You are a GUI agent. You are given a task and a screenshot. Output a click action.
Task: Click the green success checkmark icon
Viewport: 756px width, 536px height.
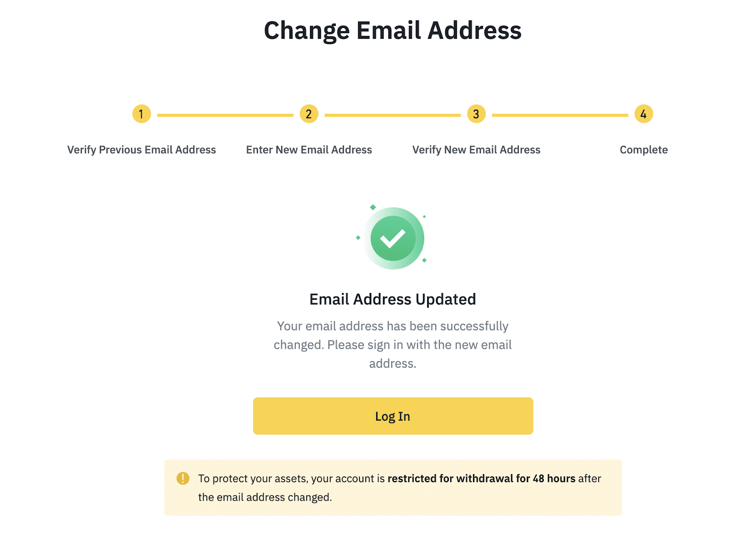click(393, 238)
